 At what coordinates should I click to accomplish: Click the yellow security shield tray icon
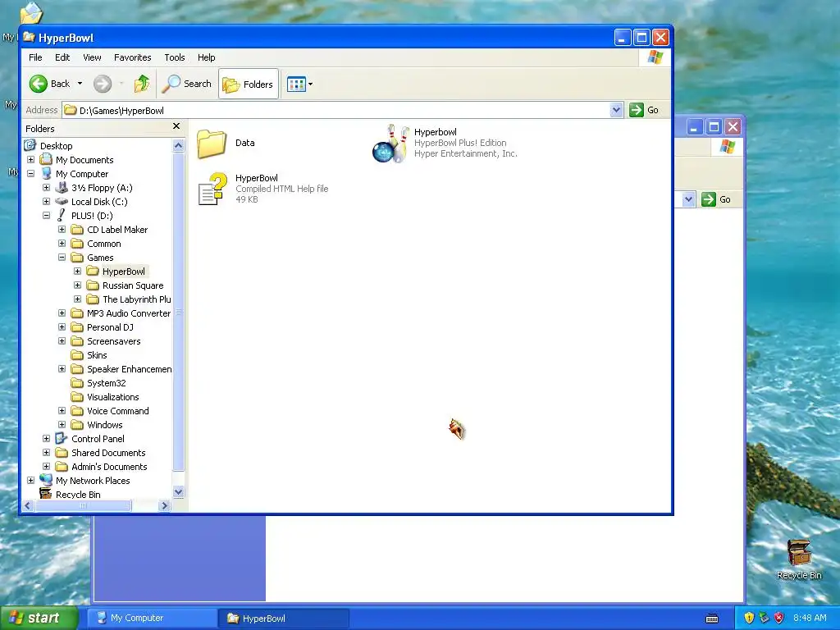pyautogui.click(x=749, y=618)
